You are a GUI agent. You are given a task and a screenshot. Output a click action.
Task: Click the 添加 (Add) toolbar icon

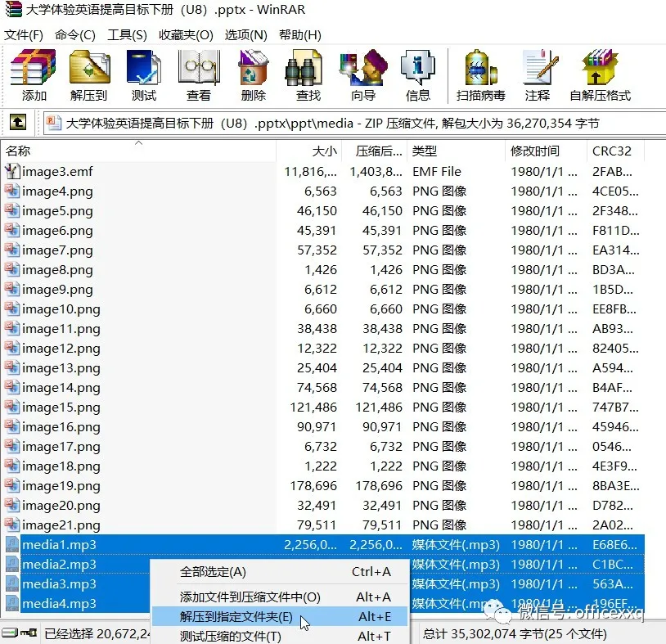pyautogui.click(x=34, y=68)
